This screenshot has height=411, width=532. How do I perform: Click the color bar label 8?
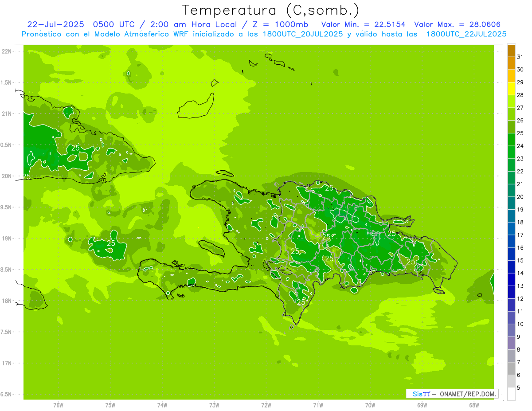coord(518,349)
